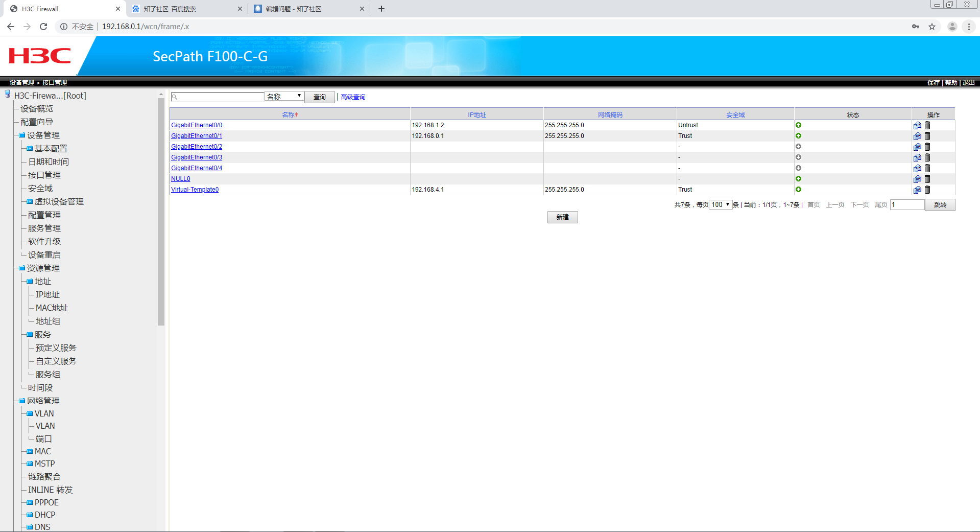This screenshot has width=980, height=532.
Task: Go back using the browser back arrow
Action: click(x=11, y=27)
